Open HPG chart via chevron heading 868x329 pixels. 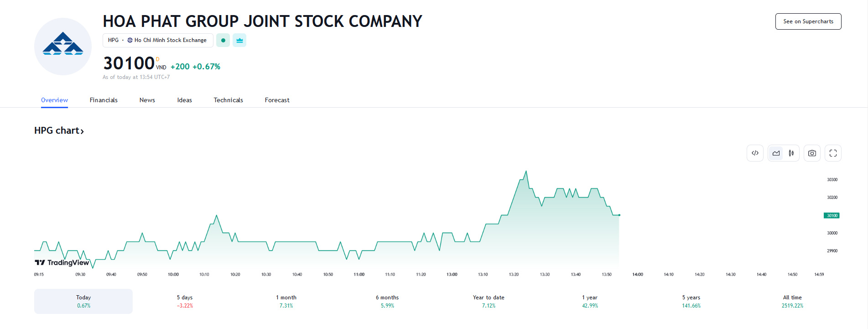pos(59,131)
